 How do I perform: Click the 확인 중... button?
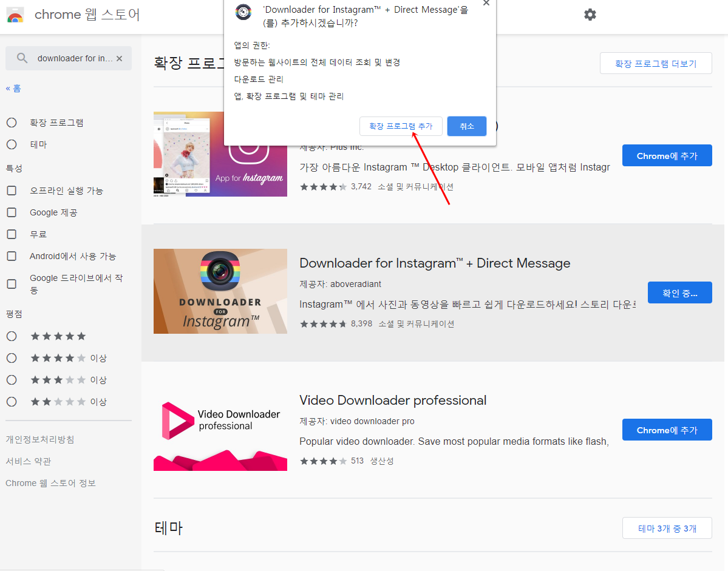(679, 292)
